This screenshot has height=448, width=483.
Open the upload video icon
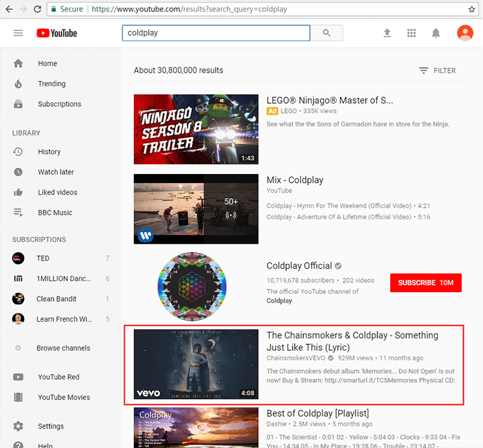387,33
